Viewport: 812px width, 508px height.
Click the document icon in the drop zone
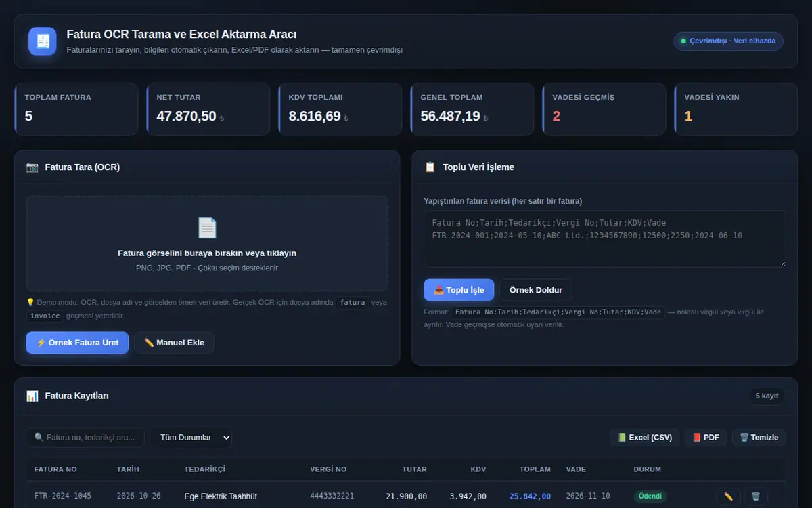[x=207, y=228]
